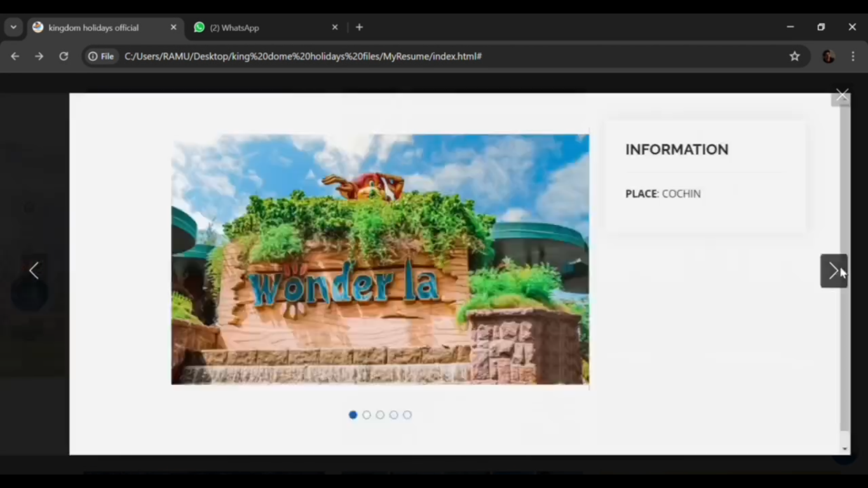
Task: Open the Chrome three-dot menu
Action: click(853, 56)
